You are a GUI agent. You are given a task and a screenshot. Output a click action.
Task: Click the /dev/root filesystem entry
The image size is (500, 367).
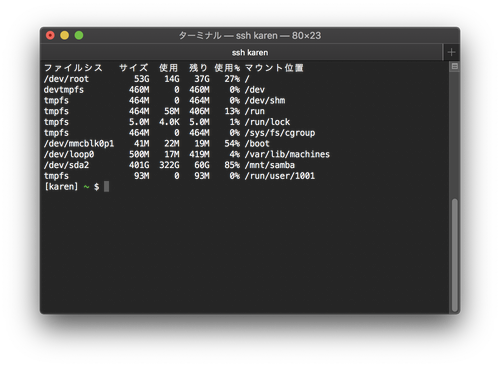(66, 79)
